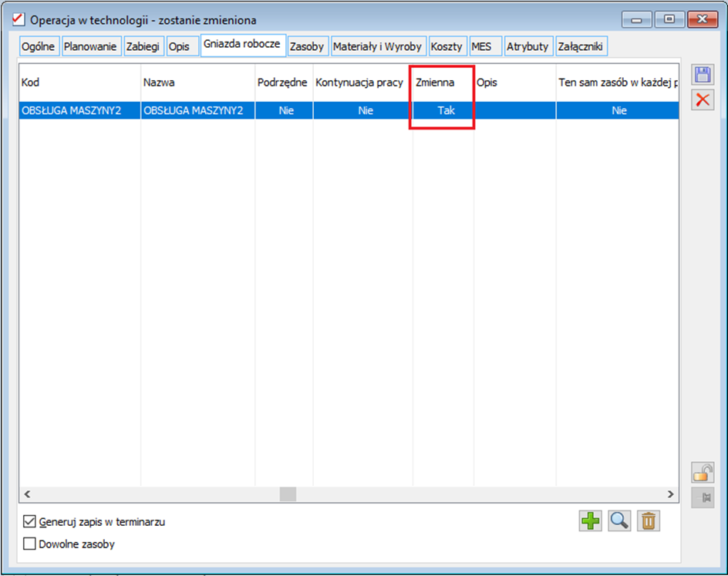The height and width of the screenshot is (576, 728).
Task: Open the Zasoby tab
Action: 308,45
